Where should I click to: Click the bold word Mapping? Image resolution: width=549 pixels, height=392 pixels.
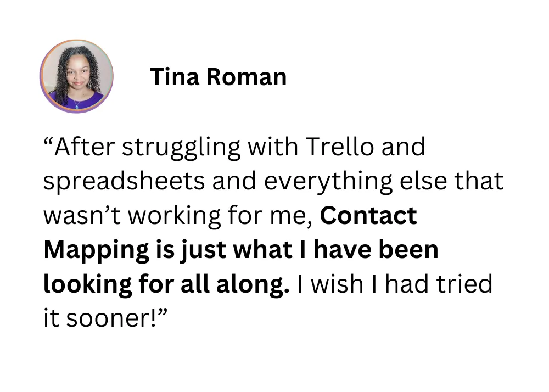(96, 250)
